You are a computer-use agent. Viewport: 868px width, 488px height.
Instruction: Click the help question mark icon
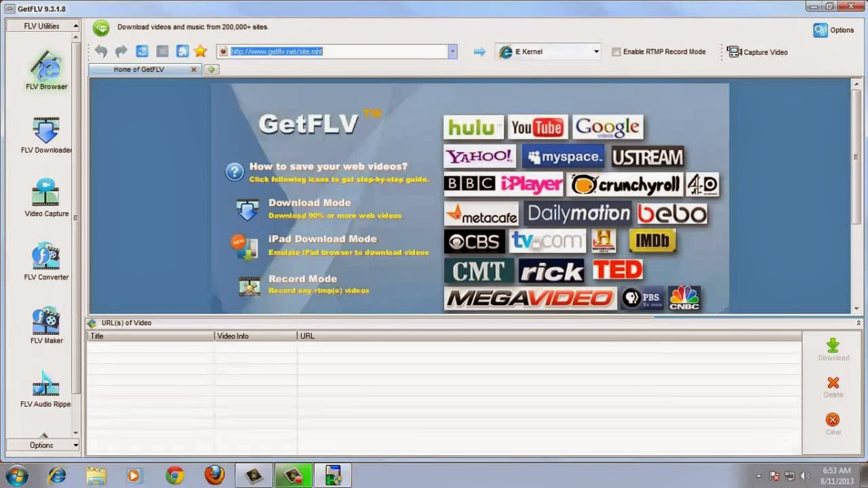tap(234, 172)
